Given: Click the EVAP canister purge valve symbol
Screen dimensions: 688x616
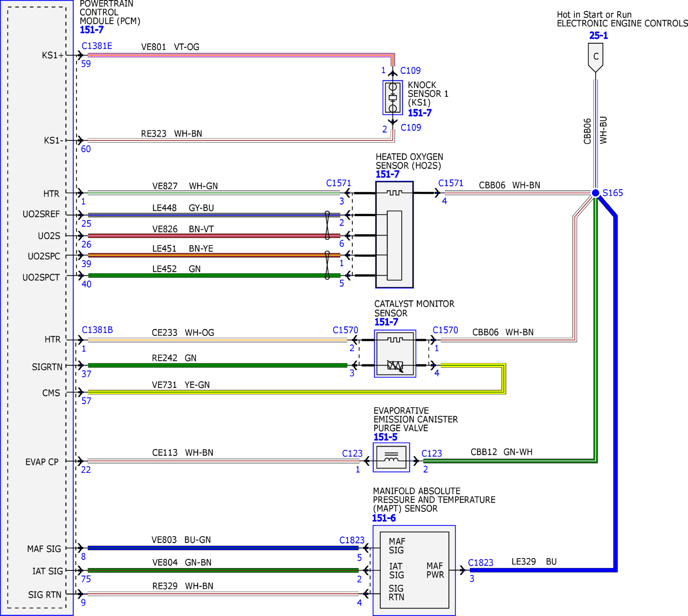Looking at the screenshot, I should 391,457.
